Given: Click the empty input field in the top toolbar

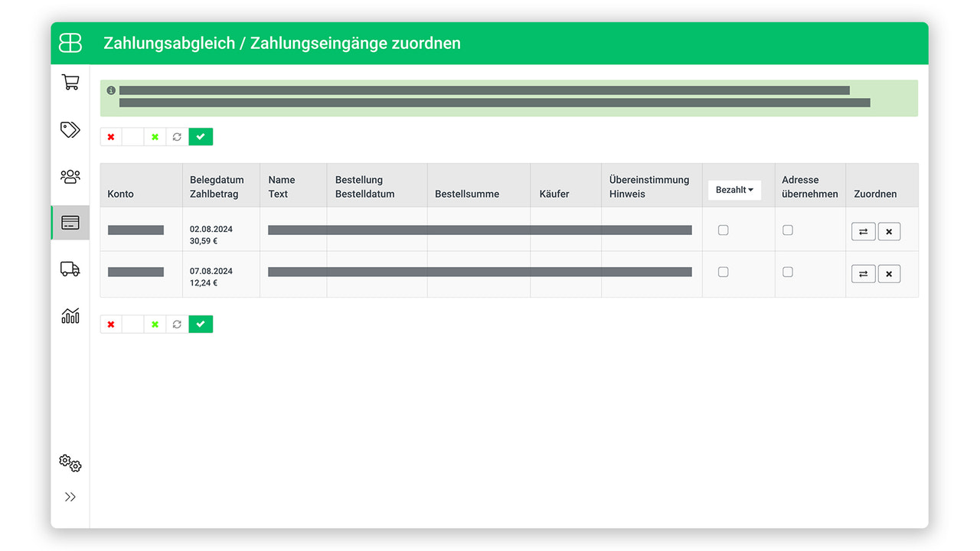Looking at the screenshot, I should click(x=132, y=136).
